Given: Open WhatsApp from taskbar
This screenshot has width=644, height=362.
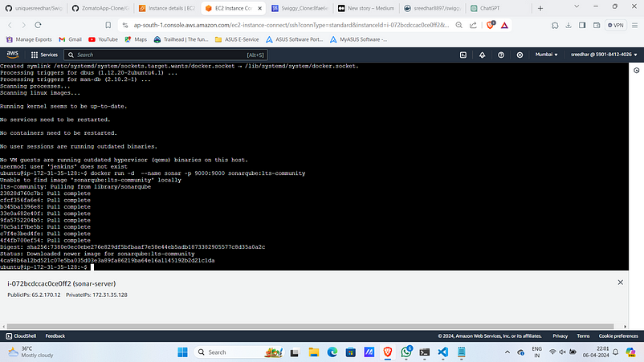Looking at the screenshot, I should (x=406, y=352).
